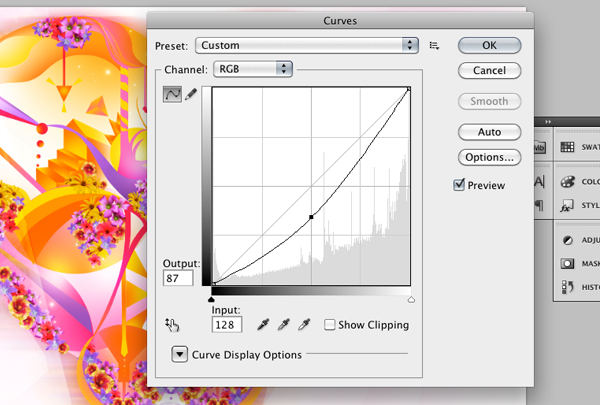Open the Masks panel icon
Image resolution: width=600 pixels, height=405 pixels.
coord(567,263)
